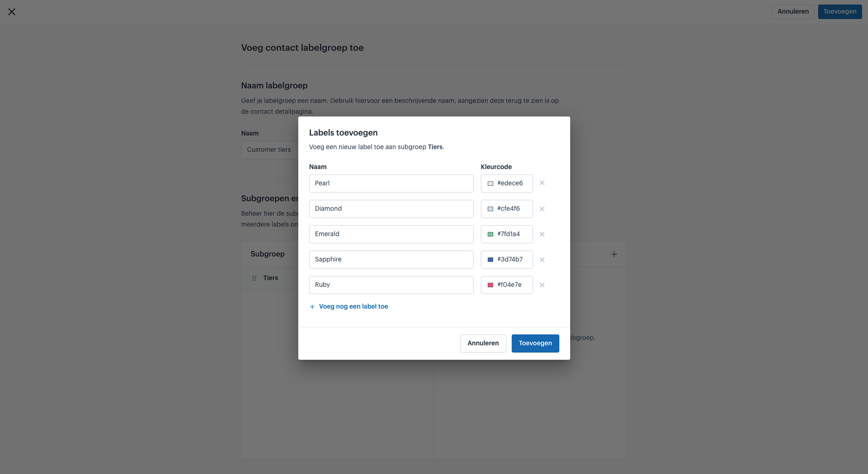The width and height of the screenshot is (868, 474).
Task: Click the delete icon next to Pearl label
Action: coord(541,183)
